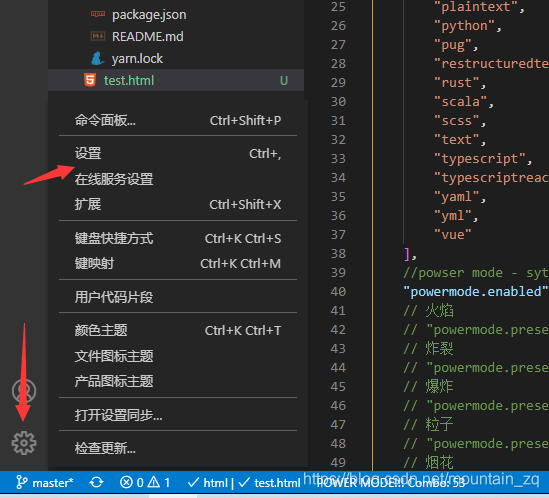549x498 pixels.
Task: Click the // 烟花 comment line
Action: click(429, 462)
